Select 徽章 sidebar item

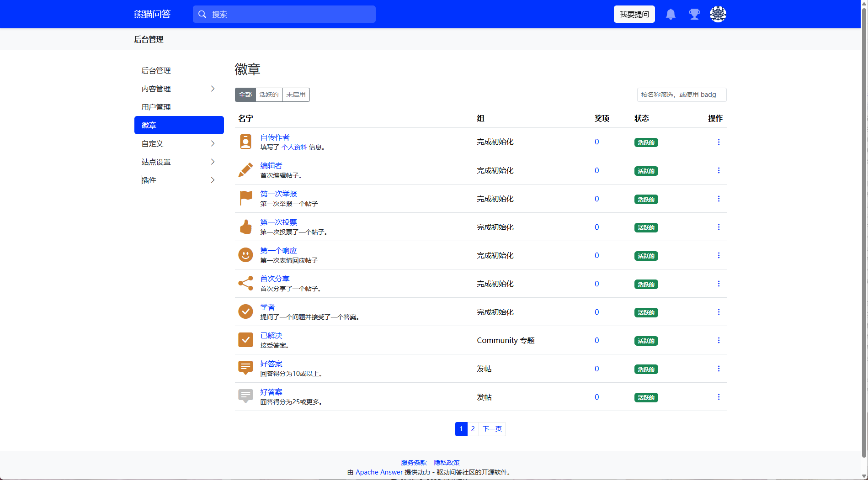click(179, 125)
